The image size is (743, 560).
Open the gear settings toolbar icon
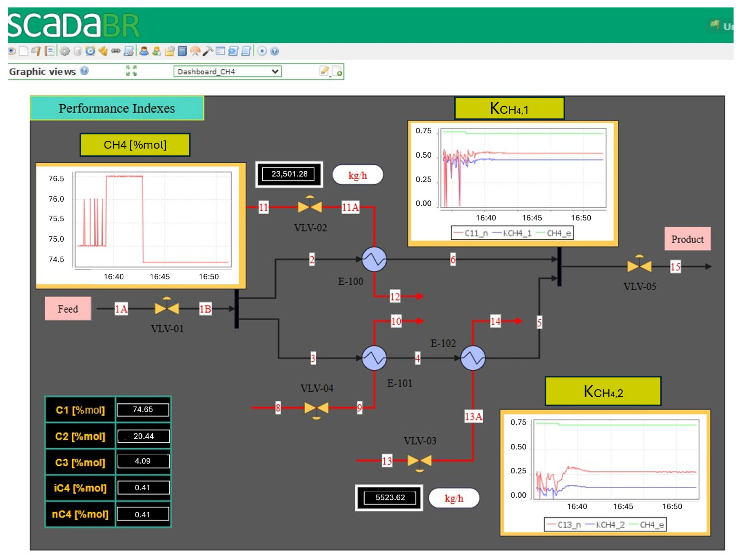point(65,51)
